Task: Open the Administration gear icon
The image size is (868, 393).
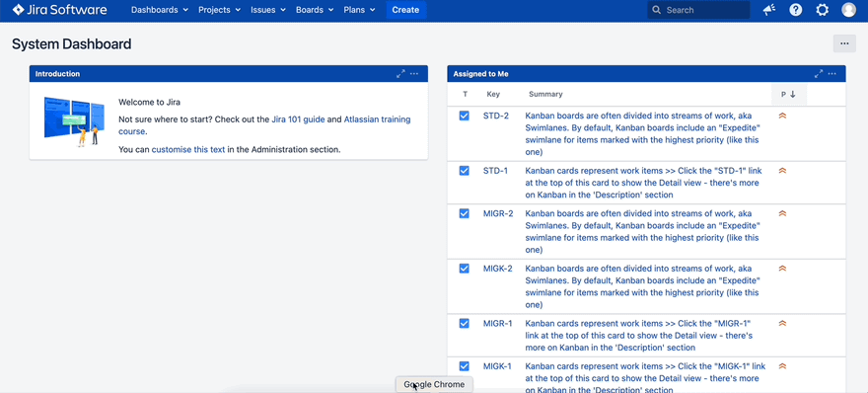Action: pos(822,10)
